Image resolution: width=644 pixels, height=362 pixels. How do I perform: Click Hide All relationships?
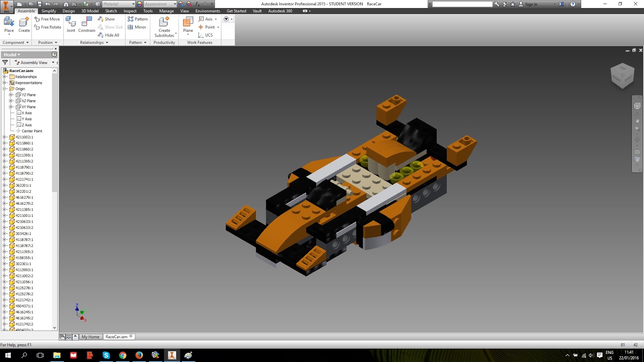(109, 35)
